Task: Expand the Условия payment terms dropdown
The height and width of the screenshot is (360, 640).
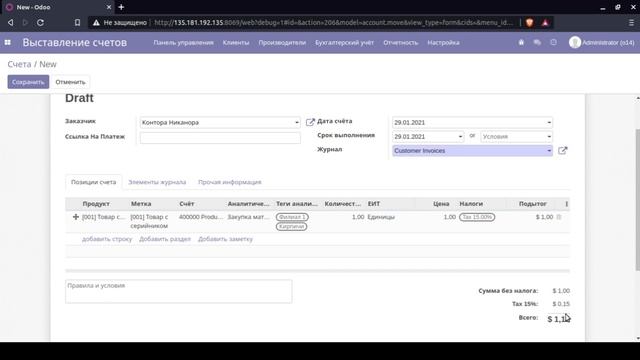Action: click(x=549, y=137)
